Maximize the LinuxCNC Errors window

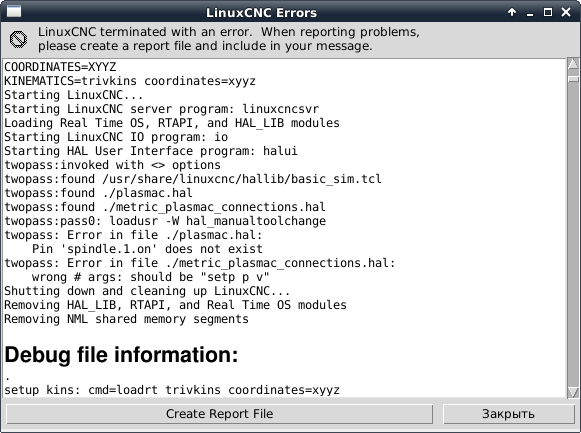pyautogui.click(x=548, y=12)
